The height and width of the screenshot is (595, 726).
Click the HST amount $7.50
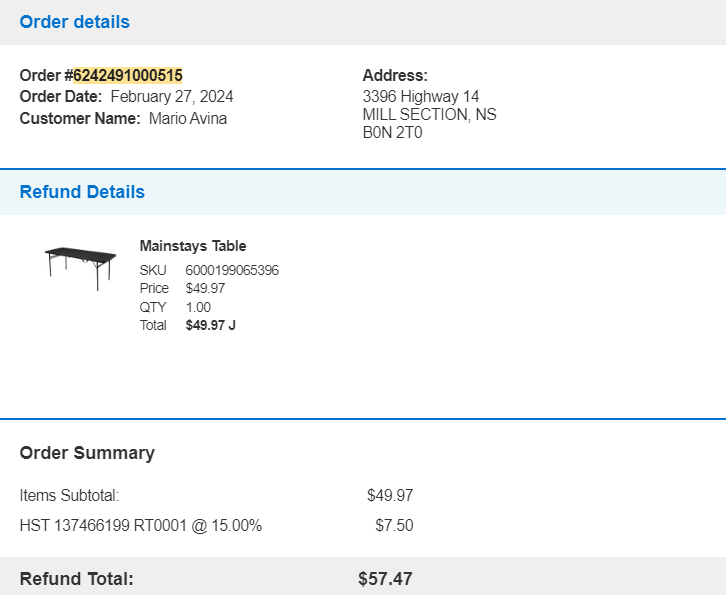coord(394,526)
